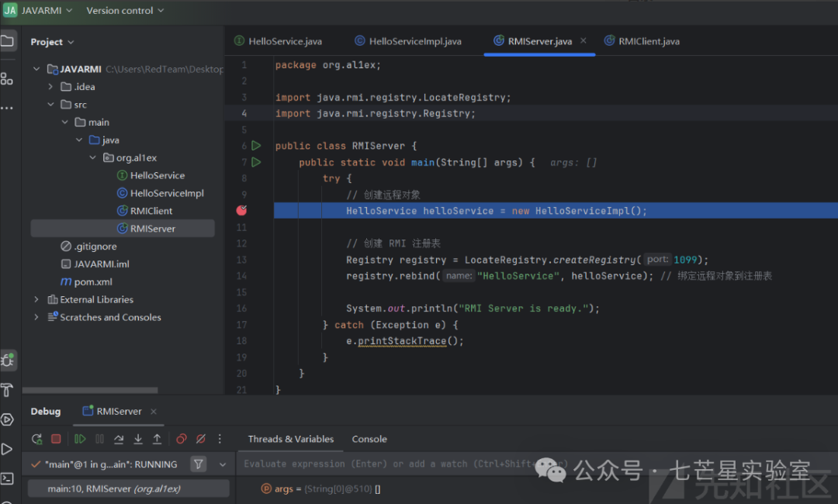Step into the method

(x=138, y=439)
